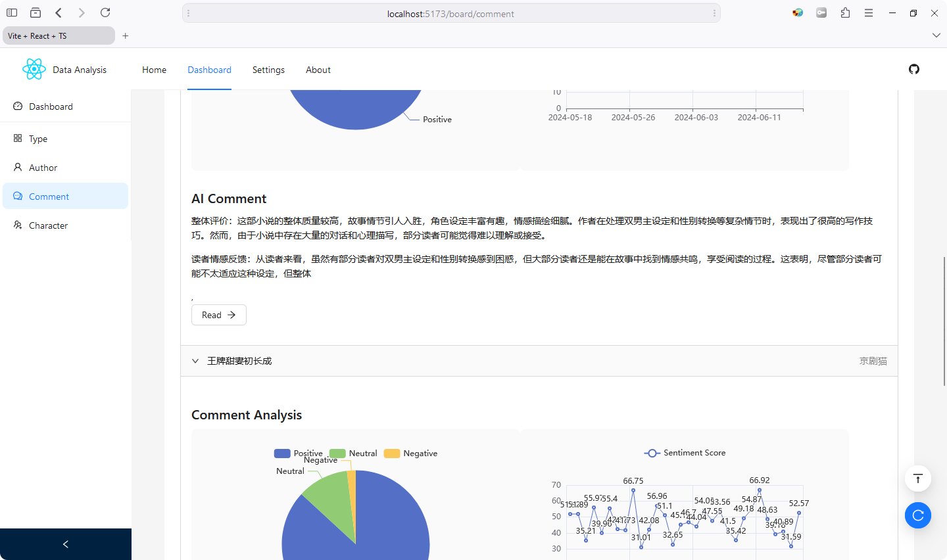Select Type in the sidebar menu
This screenshot has height=560, width=947.
pos(65,139)
